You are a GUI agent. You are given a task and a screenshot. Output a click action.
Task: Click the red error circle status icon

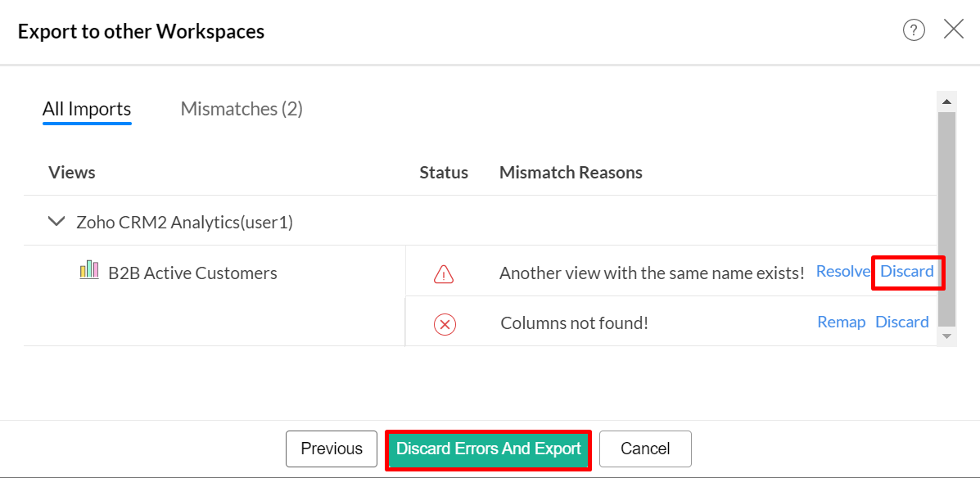[445, 324]
